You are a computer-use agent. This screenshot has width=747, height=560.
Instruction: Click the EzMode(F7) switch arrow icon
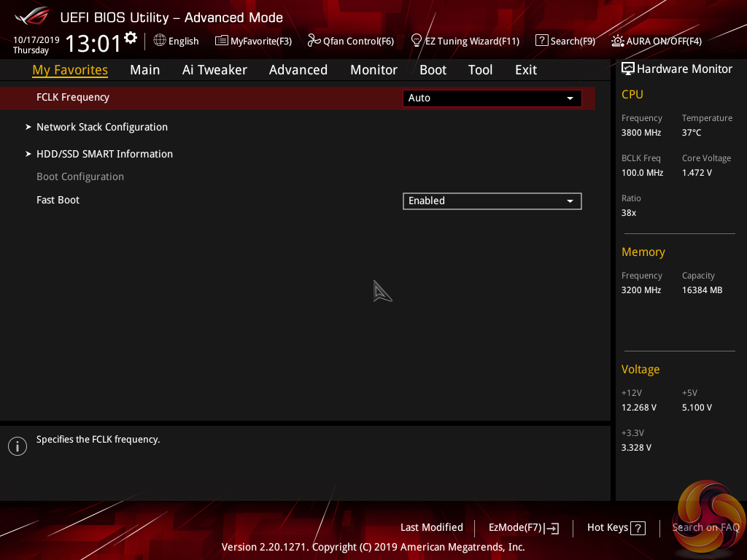coord(551,528)
